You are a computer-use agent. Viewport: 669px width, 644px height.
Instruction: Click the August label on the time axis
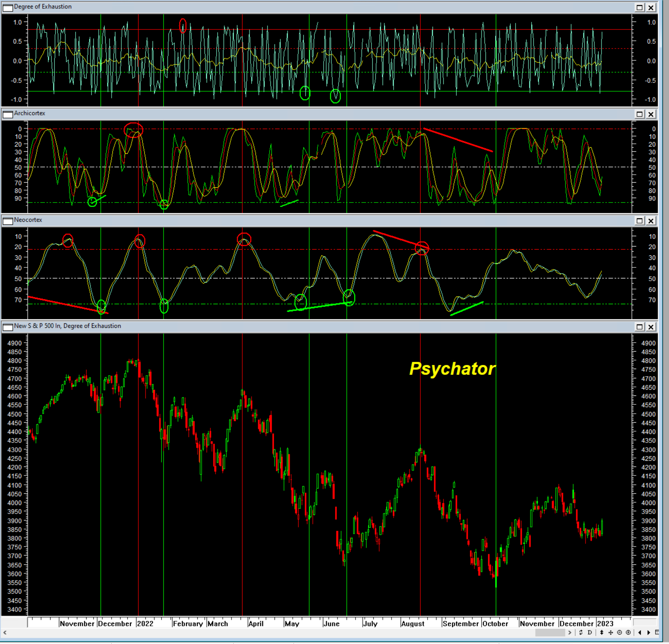[x=413, y=624]
